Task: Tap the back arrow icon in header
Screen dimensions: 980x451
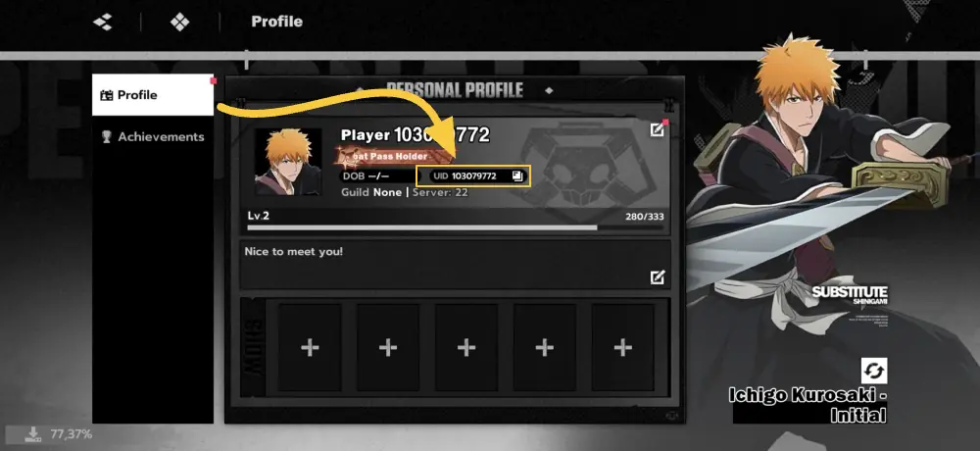Action: (103, 22)
